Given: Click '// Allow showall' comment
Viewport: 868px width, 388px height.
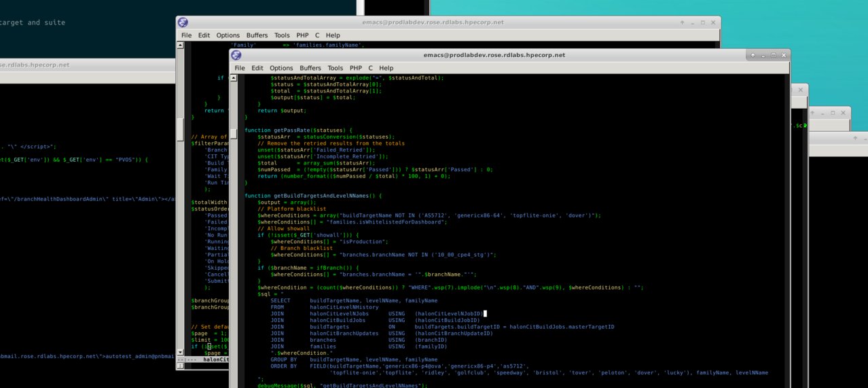Looking at the screenshot, I should [284, 228].
